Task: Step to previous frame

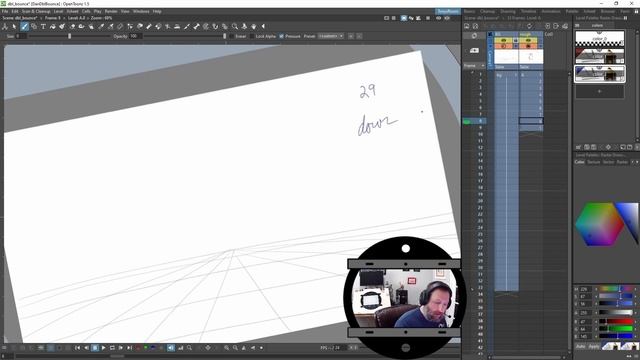Action: [x=86, y=348]
